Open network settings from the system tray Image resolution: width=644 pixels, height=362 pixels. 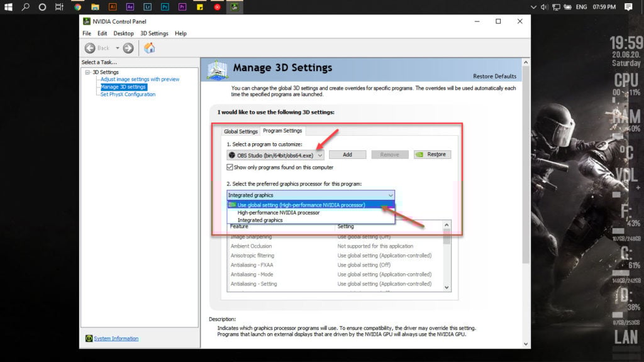click(556, 7)
